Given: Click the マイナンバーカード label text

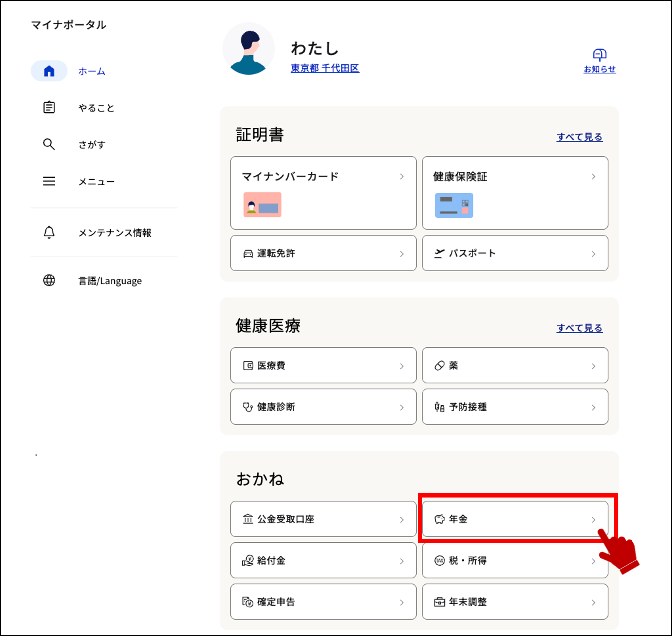Looking at the screenshot, I should (x=290, y=177).
